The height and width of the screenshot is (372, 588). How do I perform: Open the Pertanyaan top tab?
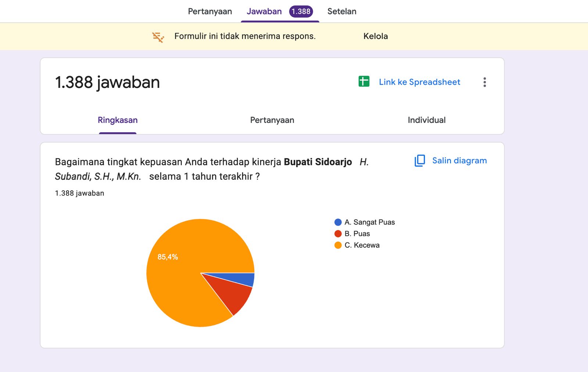point(210,11)
